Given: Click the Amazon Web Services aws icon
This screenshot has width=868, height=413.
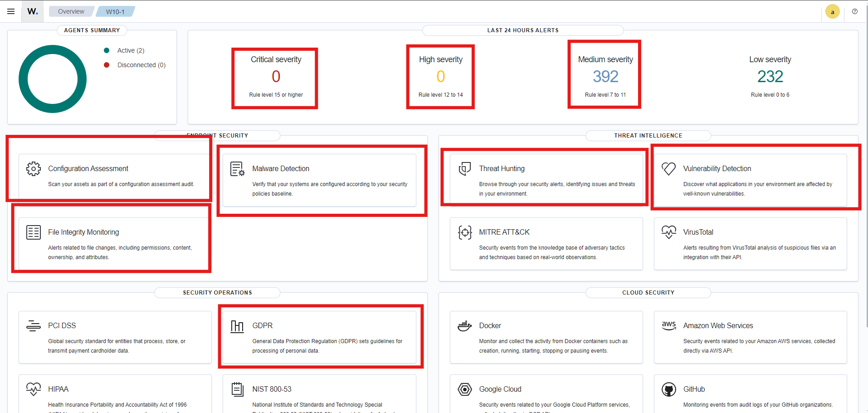Looking at the screenshot, I should tap(669, 325).
